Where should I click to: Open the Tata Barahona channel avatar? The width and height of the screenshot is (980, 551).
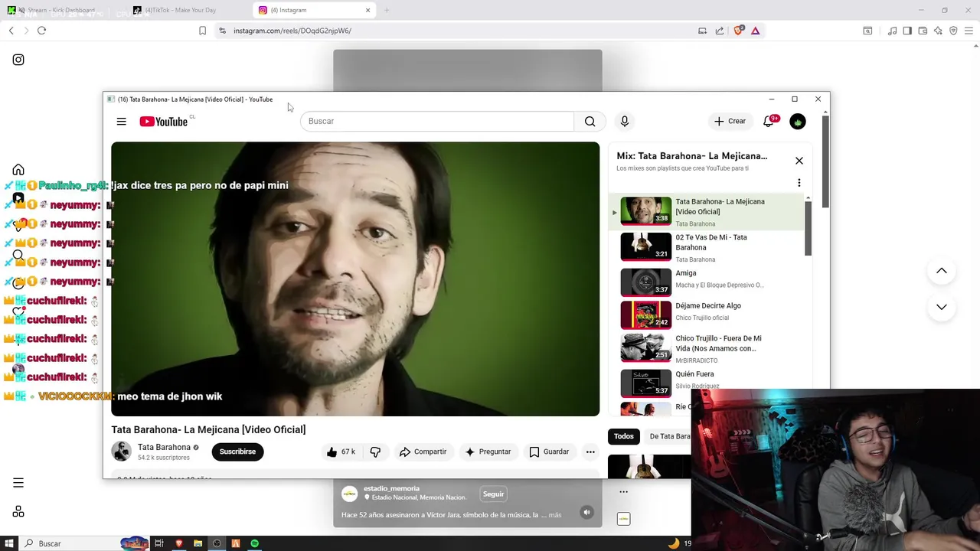122,452
